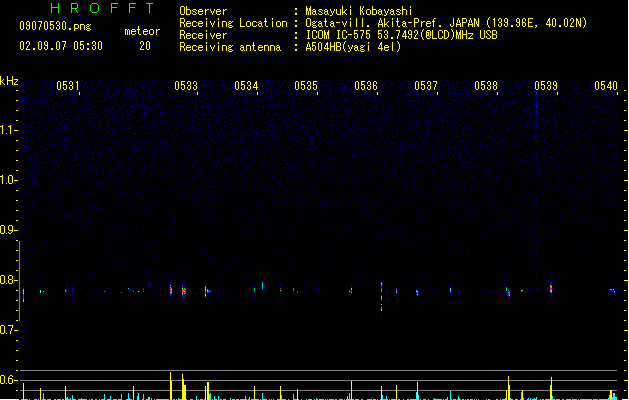The width and height of the screenshot is (629, 400).
Task: Click the long vertical echo near 0536
Action: (381, 298)
